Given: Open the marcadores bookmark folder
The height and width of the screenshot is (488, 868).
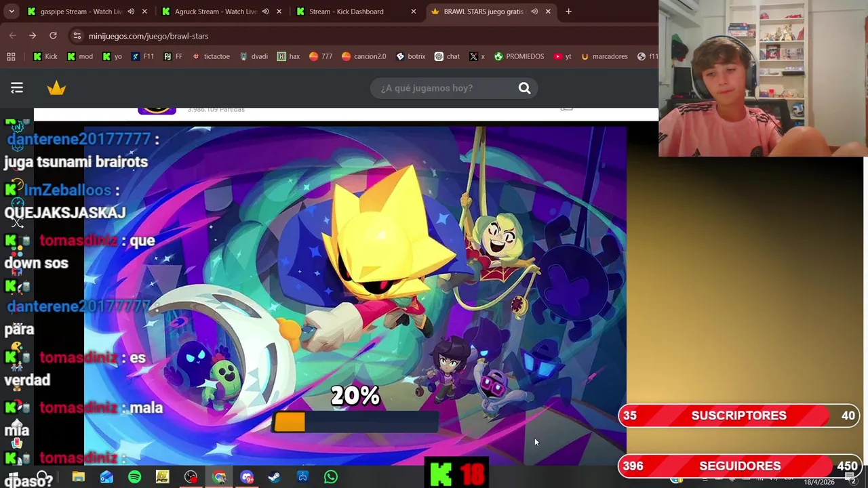Looking at the screenshot, I should pos(604,56).
